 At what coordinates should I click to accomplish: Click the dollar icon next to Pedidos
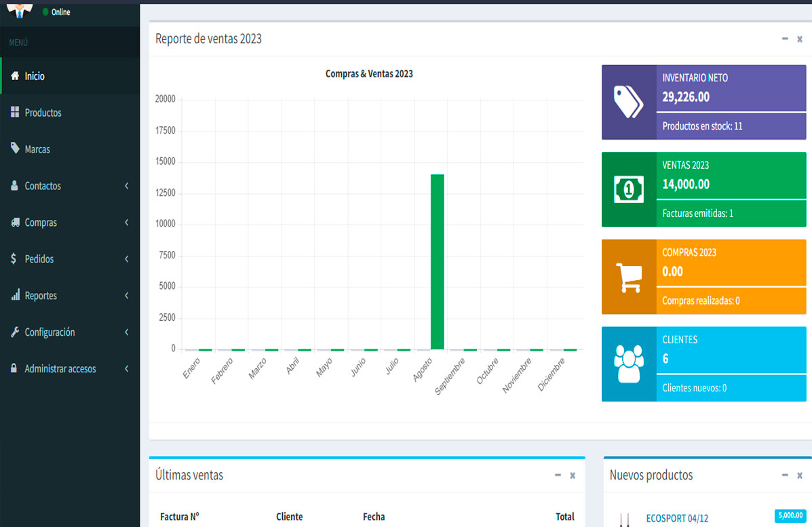[x=14, y=259]
